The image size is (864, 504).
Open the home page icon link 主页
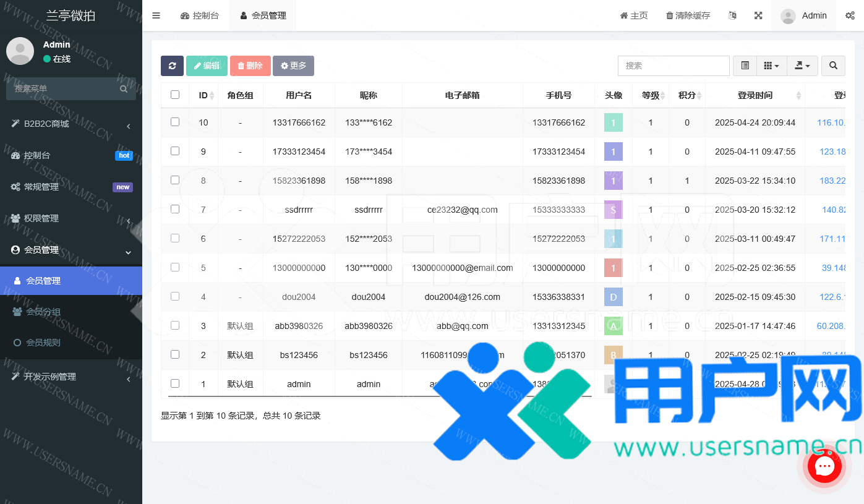coord(634,15)
